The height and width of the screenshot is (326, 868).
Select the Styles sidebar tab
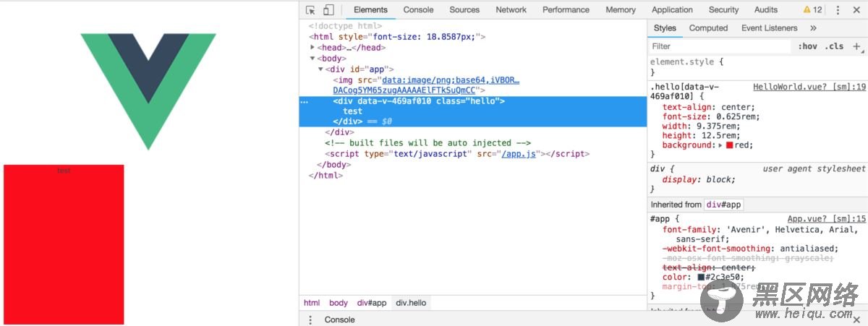coord(665,28)
